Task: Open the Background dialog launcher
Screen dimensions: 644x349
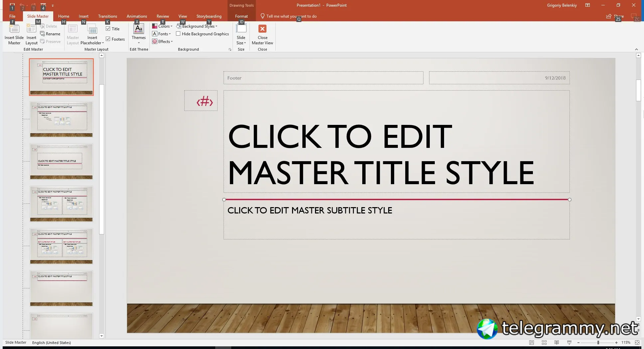Action: [x=230, y=49]
